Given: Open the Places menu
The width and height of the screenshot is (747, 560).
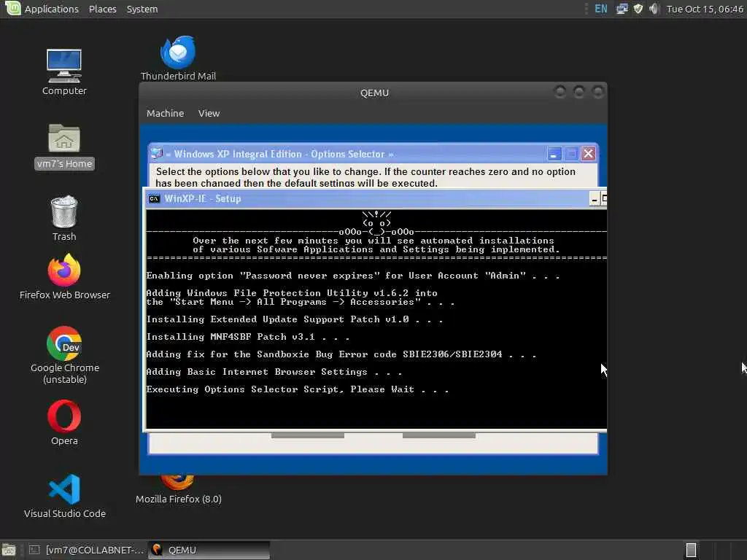Looking at the screenshot, I should tap(102, 9).
